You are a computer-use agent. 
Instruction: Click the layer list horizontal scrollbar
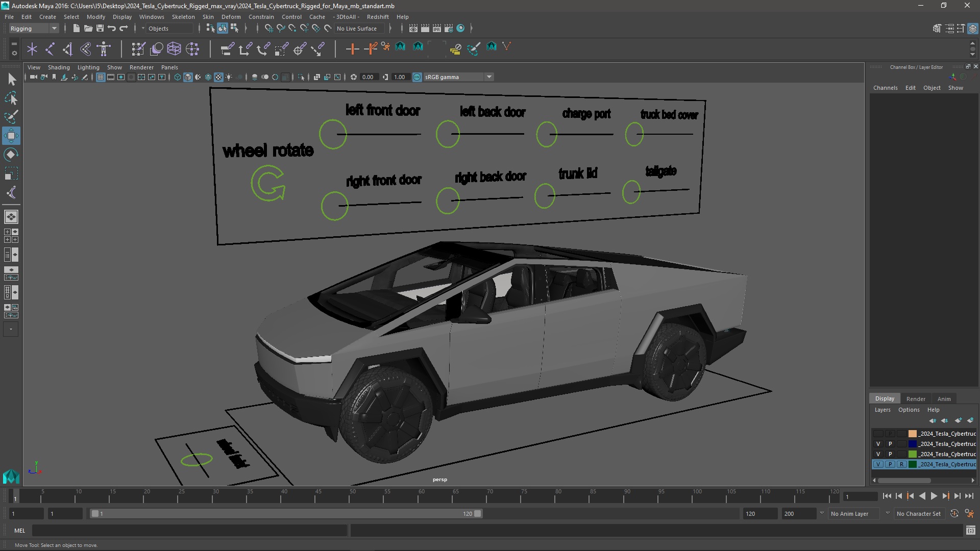point(904,480)
